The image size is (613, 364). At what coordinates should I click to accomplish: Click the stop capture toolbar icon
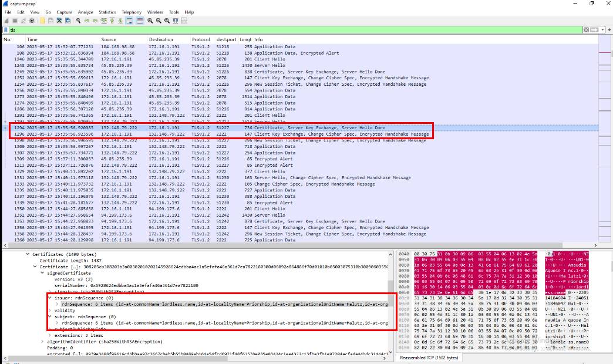[x=15, y=21]
